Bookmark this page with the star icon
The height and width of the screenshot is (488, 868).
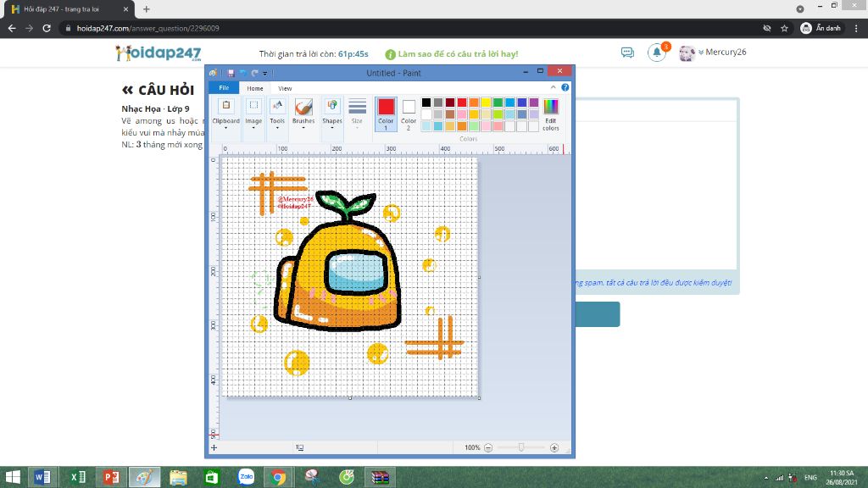click(x=784, y=28)
